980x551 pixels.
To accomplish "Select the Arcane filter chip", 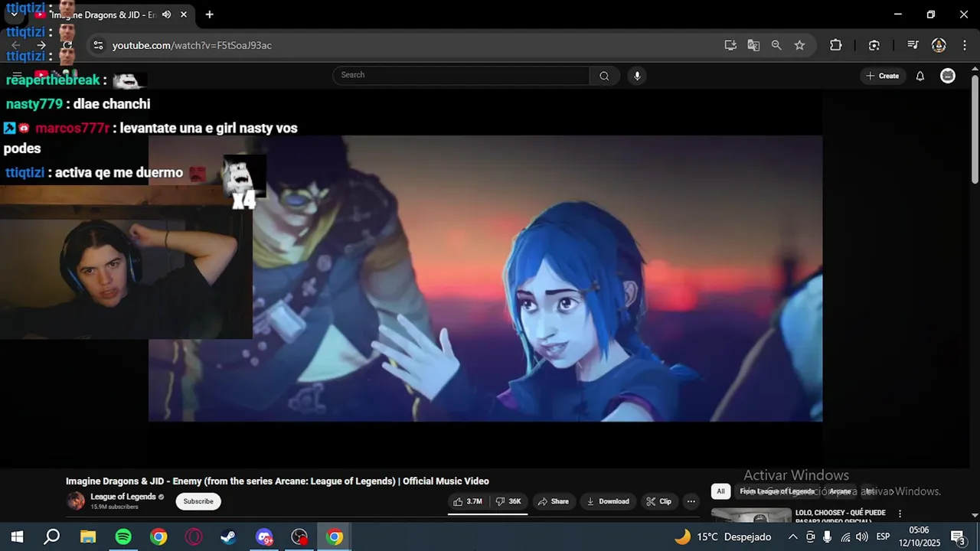I will [x=840, y=491].
